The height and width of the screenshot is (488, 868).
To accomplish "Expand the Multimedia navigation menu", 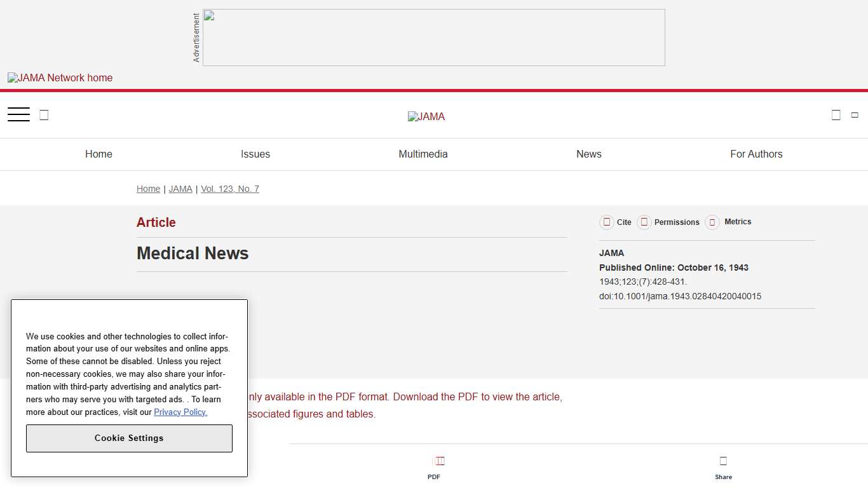I will click(x=423, y=154).
